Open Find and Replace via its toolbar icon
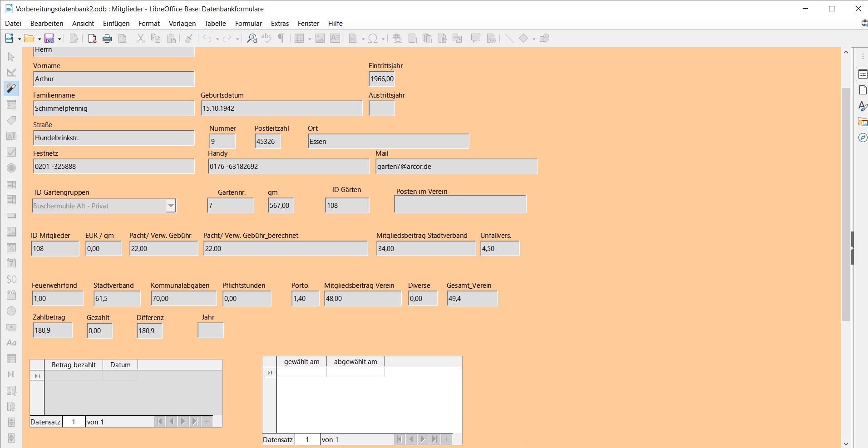The image size is (868, 448). point(251,38)
